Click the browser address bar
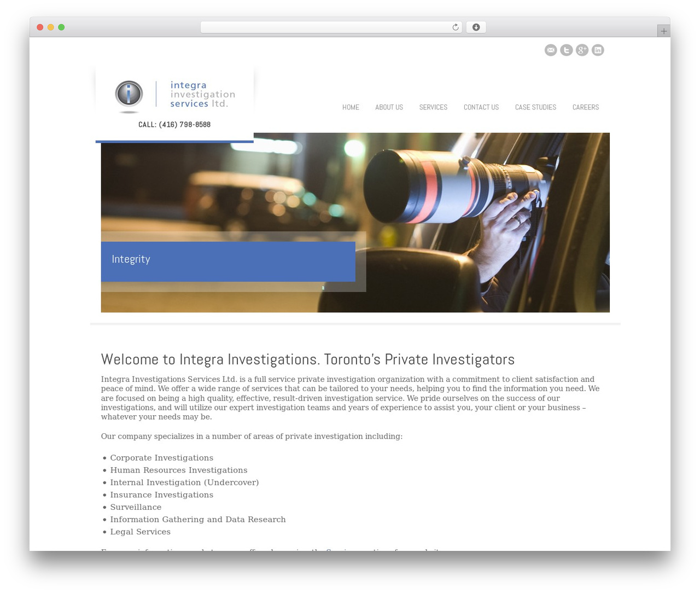Viewport: 700px width, 593px height. (x=331, y=27)
